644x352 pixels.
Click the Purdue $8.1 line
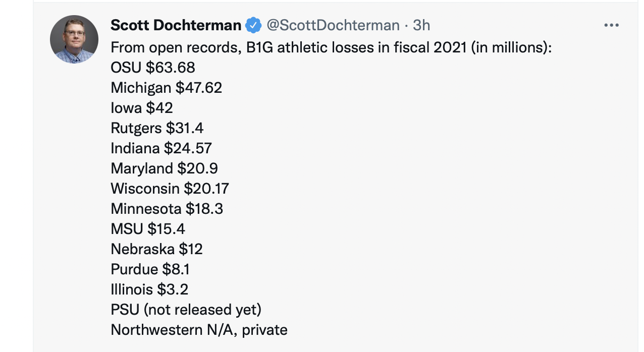click(150, 269)
